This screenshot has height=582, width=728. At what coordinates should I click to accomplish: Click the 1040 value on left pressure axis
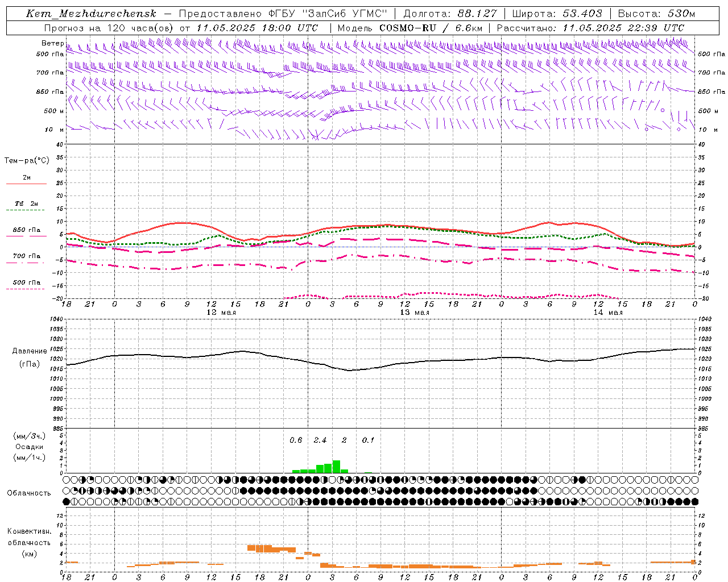[55, 319]
